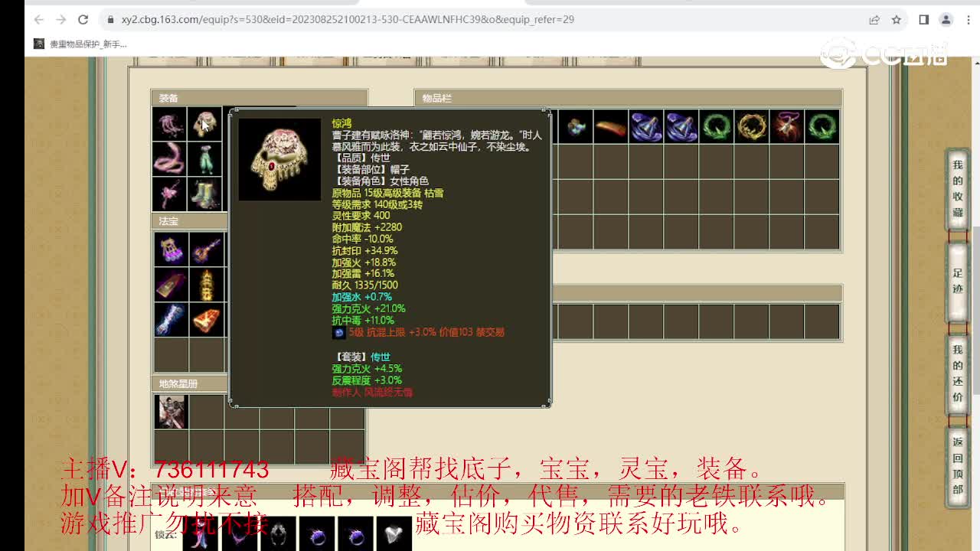Screen dimensions: 980x551
Task: Click the 强力克火 +21.0% stat line
Action: pyautogui.click(x=368, y=308)
